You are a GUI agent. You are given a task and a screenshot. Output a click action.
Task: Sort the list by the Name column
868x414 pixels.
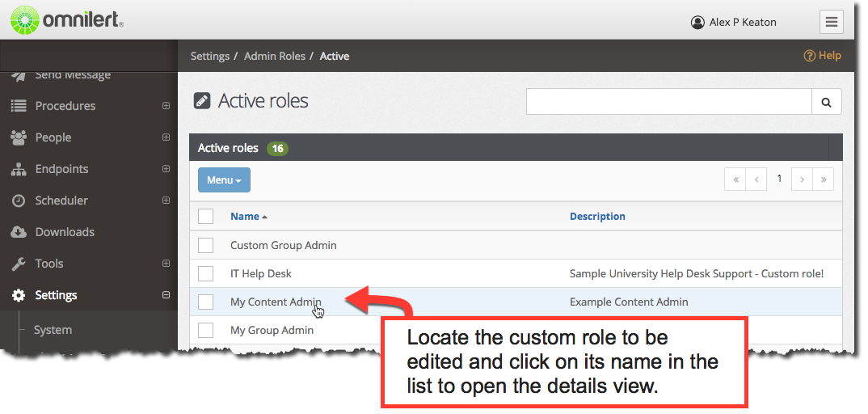249,217
